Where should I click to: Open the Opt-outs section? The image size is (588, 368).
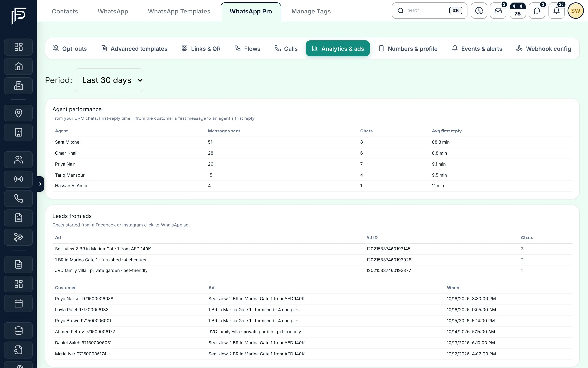(x=70, y=49)
